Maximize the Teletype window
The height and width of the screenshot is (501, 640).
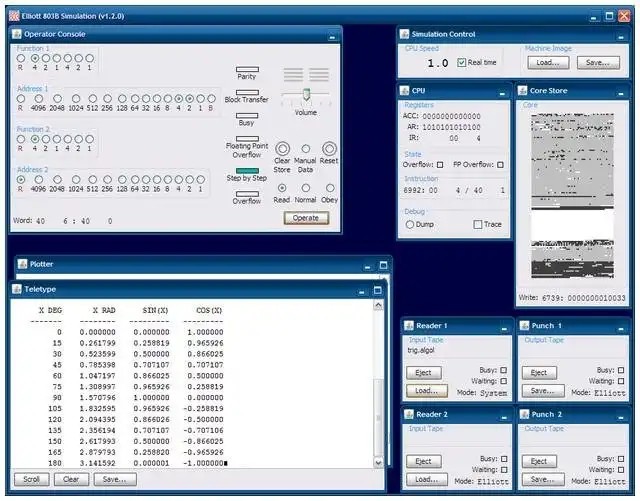click(x=378, y=290)
